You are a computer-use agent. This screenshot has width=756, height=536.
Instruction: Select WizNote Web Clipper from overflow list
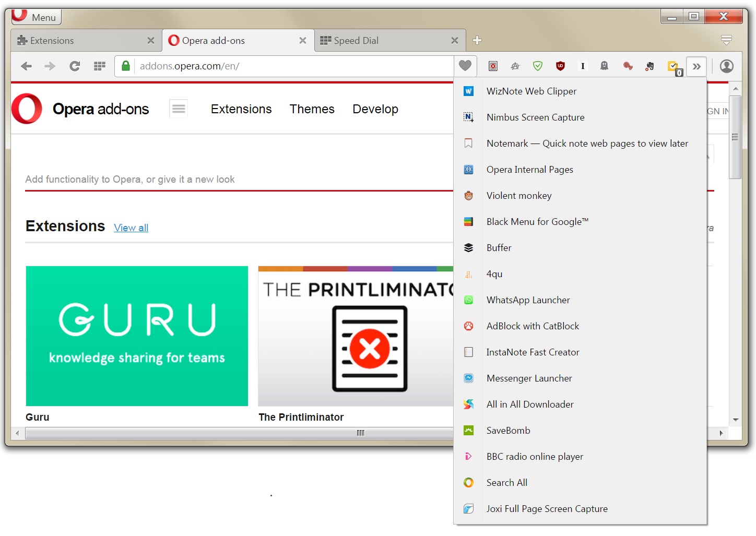531,91
